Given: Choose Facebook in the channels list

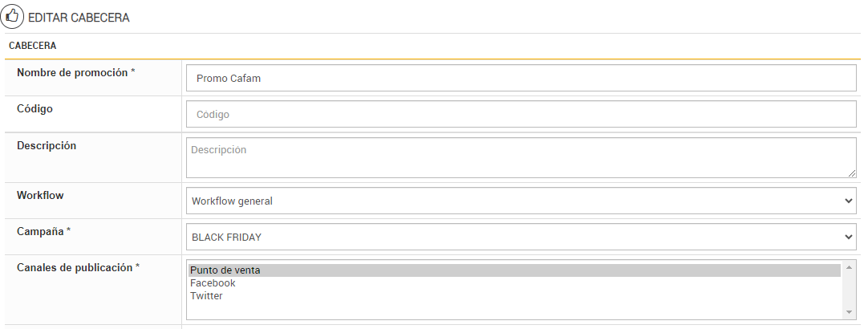Looking at the screenshot, I should (x=213, y=283).
